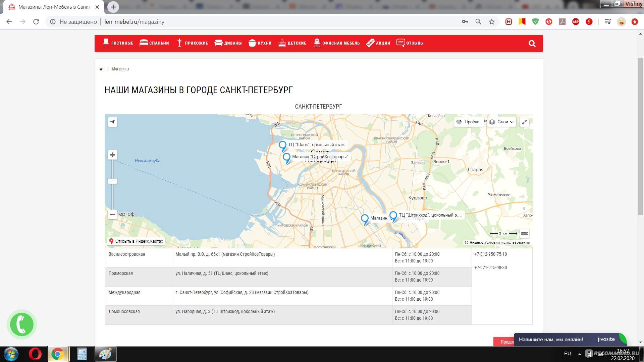
Task: Click the saved passwords key icon
Action: pos(465,22)
